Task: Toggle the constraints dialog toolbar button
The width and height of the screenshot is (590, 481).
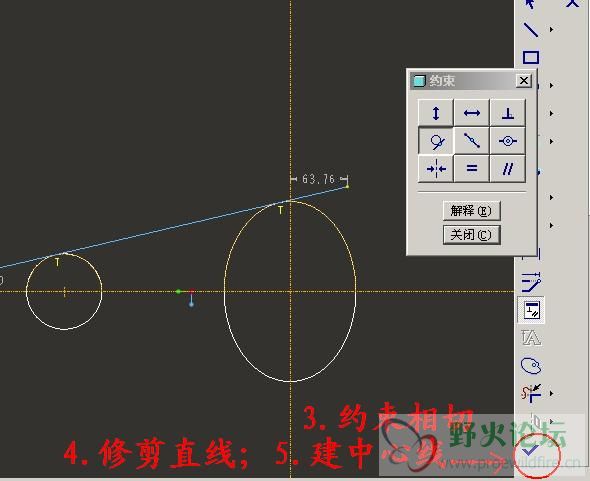Action: (x=531, y=310)
